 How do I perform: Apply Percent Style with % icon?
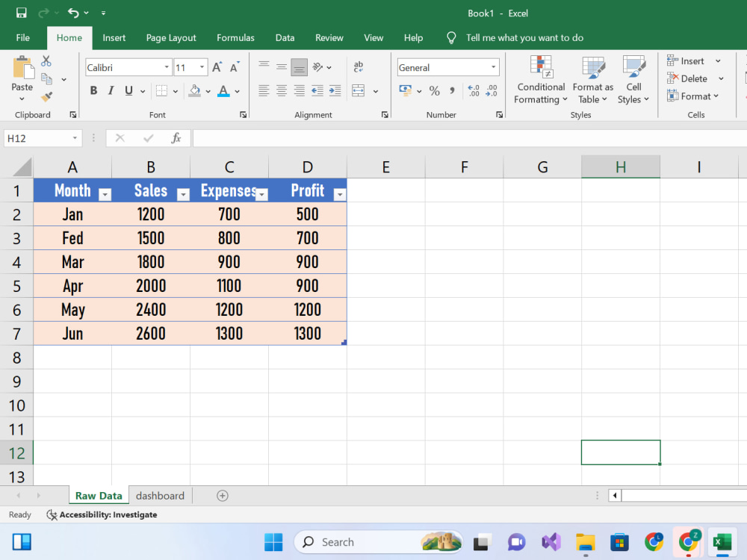point(434,90)
